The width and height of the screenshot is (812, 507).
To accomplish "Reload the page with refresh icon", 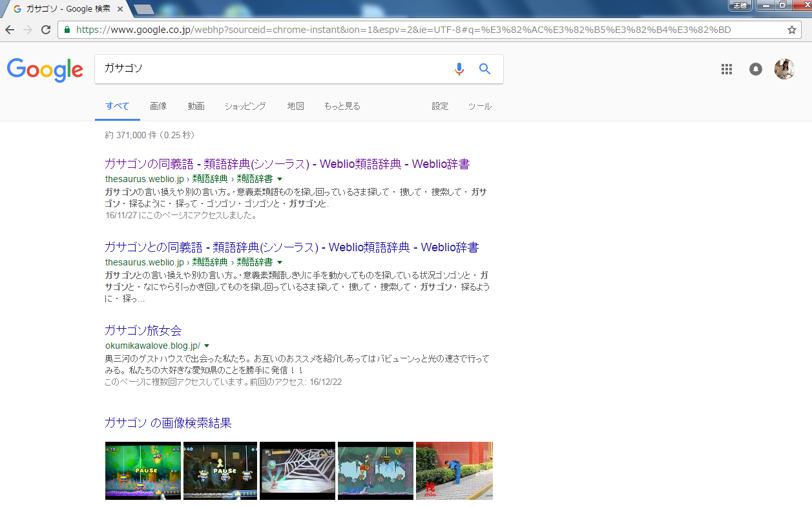I will (46, 30).
